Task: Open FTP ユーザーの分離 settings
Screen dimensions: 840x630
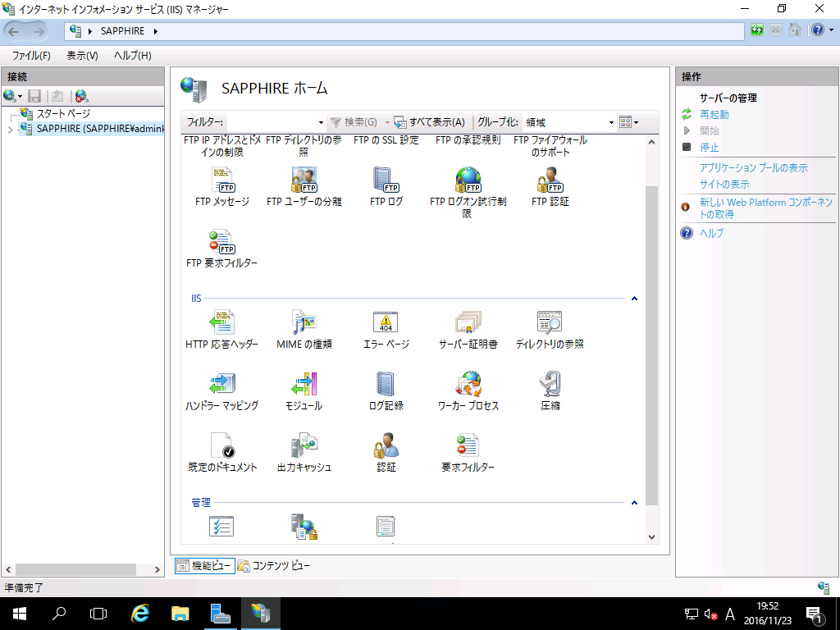Action: pos(304,186)
